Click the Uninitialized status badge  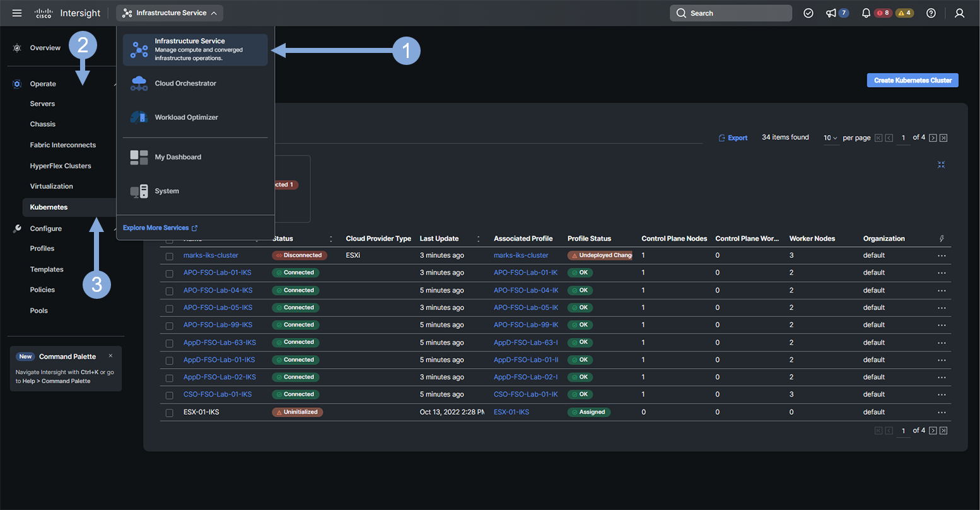298,412
